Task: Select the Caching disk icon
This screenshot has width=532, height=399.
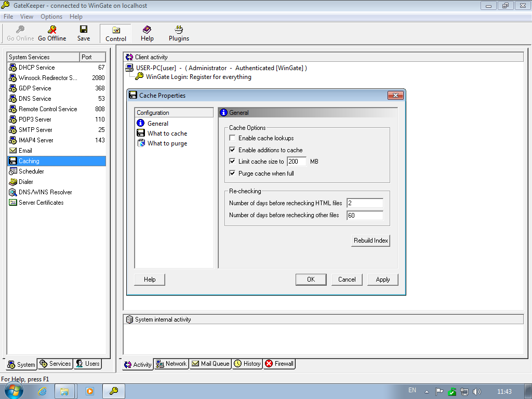Action: pyautogui.click(x=13, y=161)
